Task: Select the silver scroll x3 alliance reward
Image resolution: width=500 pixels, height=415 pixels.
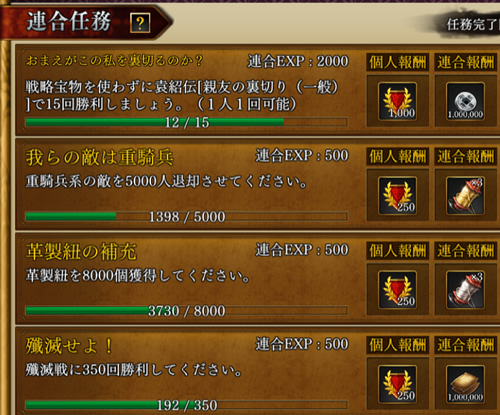Action: tap(465, 290)
